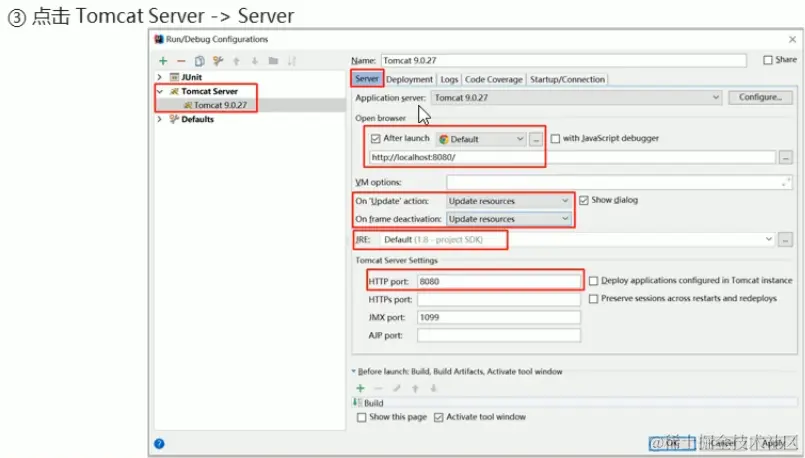Screen dimensions: 805x458
Task: Close the Run/Debug Configurations dialog
Action: (792, 39)
